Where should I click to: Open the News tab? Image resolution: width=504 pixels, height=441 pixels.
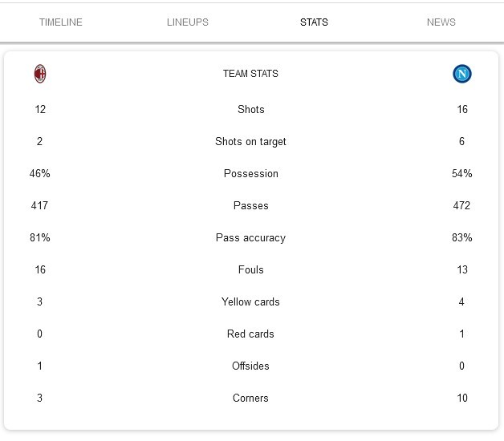[441, 22]
